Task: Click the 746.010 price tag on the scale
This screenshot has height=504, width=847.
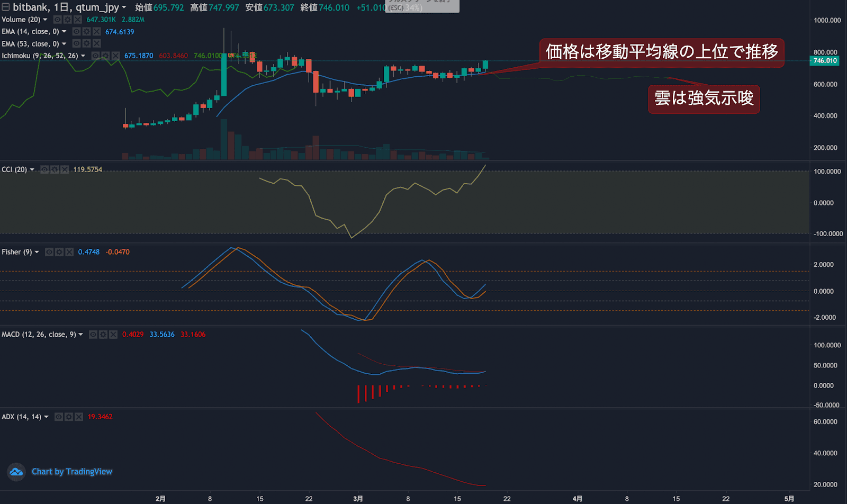Action: coord(825,61)
